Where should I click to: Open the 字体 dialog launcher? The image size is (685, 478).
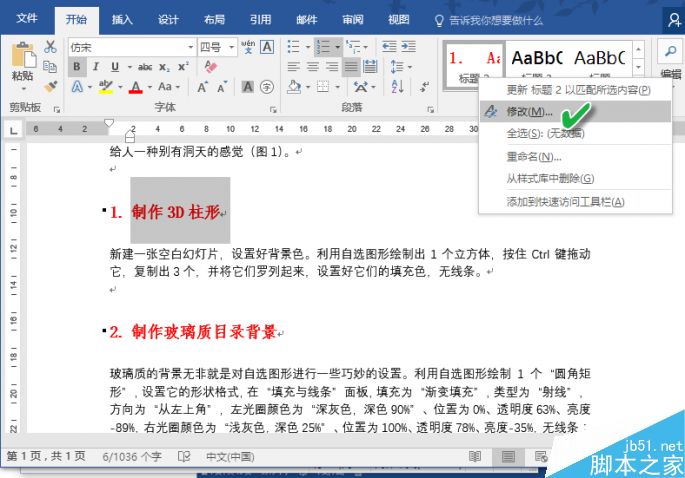[273, 110]
